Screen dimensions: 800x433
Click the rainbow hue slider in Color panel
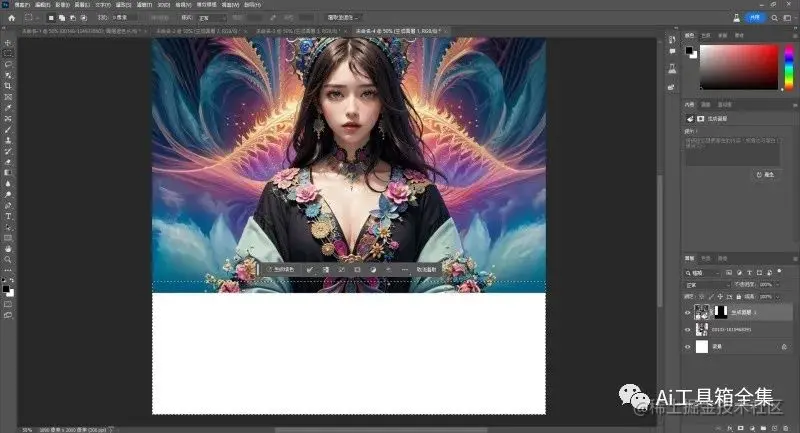point(789,67)
